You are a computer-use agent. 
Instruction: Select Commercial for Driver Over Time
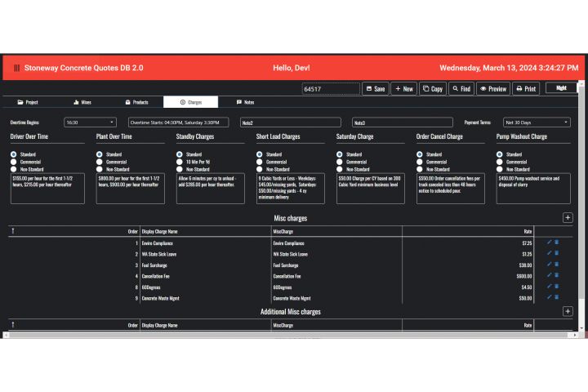tap(14, 162)
